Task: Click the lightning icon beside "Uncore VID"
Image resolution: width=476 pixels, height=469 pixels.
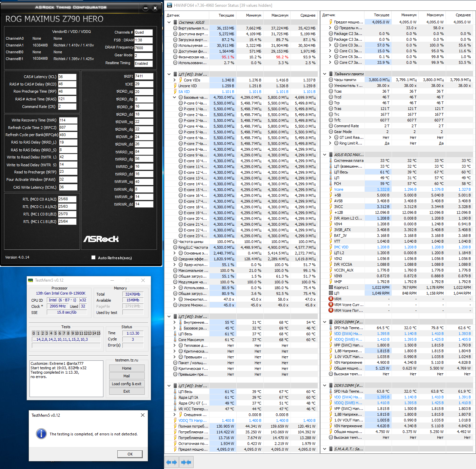Action: 175,86
